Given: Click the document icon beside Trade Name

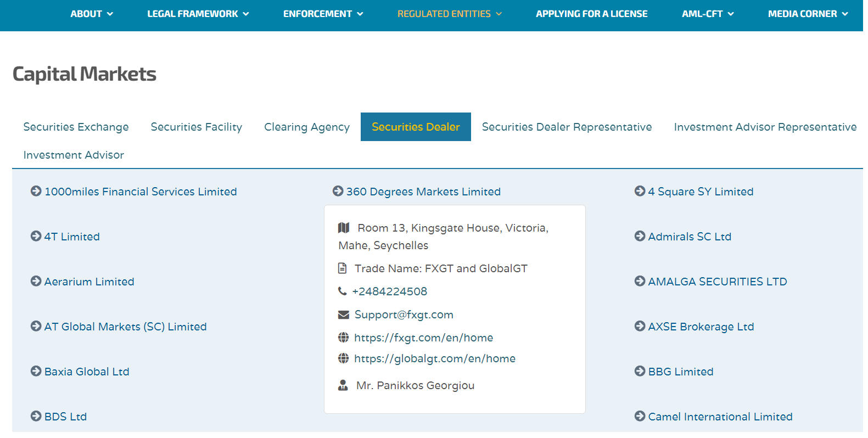Looking at the screenshot, I should coord(343,268).
